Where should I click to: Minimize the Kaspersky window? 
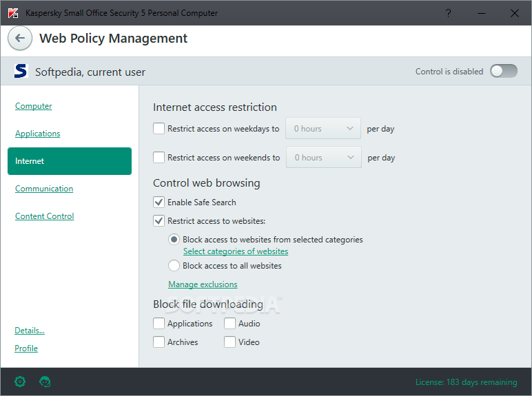tap(482, 13)
